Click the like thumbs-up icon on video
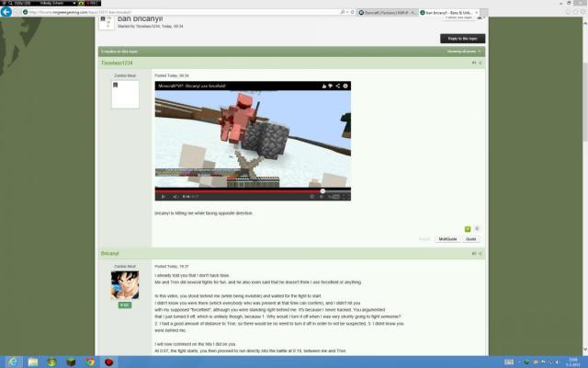Viewport: 588px width, 368px height. 322,86
